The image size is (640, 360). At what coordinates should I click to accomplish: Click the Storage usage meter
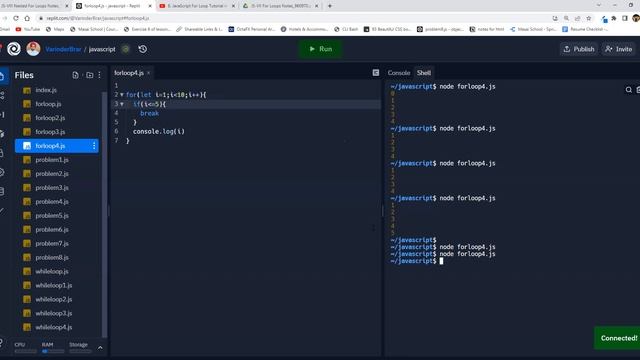pyautogui.click(x=80, y=347)
